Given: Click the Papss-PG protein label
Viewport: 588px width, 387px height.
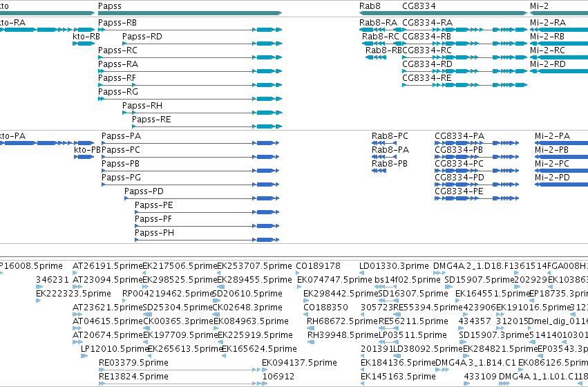Looking at the screenshot, I should 122,178.
